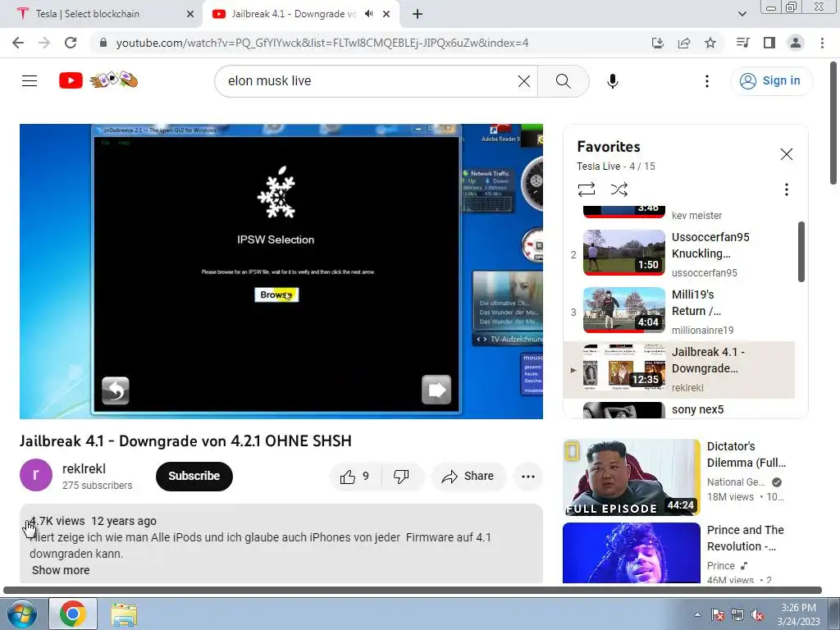840x630 pixels.
Task: Click Dictator's Dilemma video title
Action: point(746,454)
